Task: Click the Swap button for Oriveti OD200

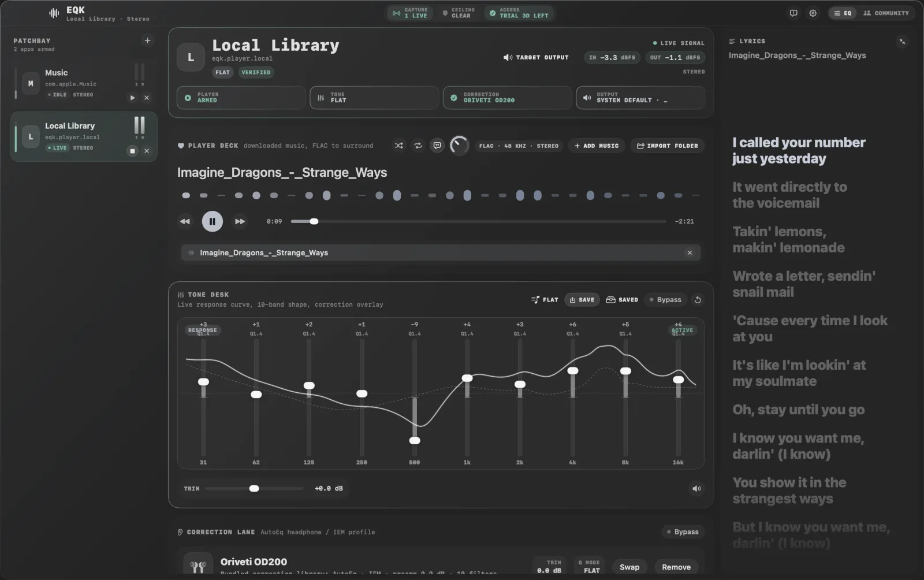Action: pyautogui.click(x=629, y=567)
